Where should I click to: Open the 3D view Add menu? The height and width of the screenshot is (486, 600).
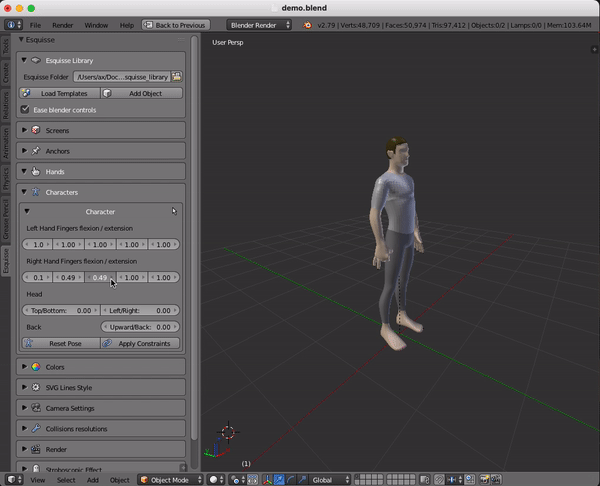point(93,480)
